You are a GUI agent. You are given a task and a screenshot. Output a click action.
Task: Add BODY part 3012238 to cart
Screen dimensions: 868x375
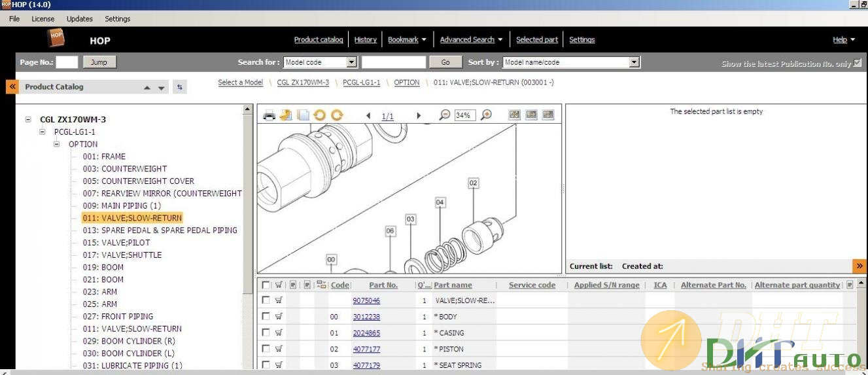point(279,316)
